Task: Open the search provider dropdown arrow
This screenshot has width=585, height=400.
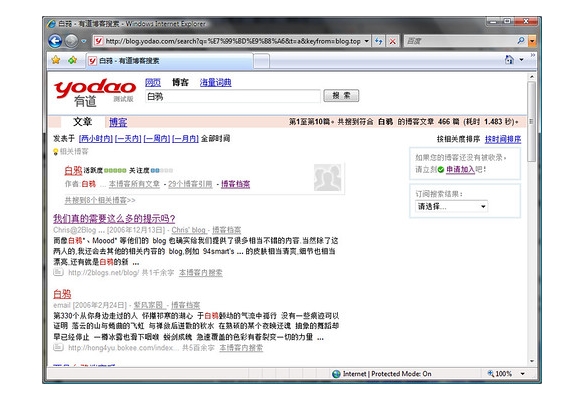Action: coord(532,41)
